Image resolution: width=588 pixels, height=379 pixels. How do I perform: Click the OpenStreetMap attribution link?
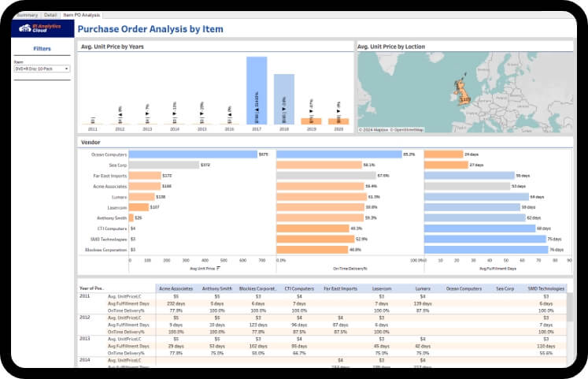[x=407, y=129]
